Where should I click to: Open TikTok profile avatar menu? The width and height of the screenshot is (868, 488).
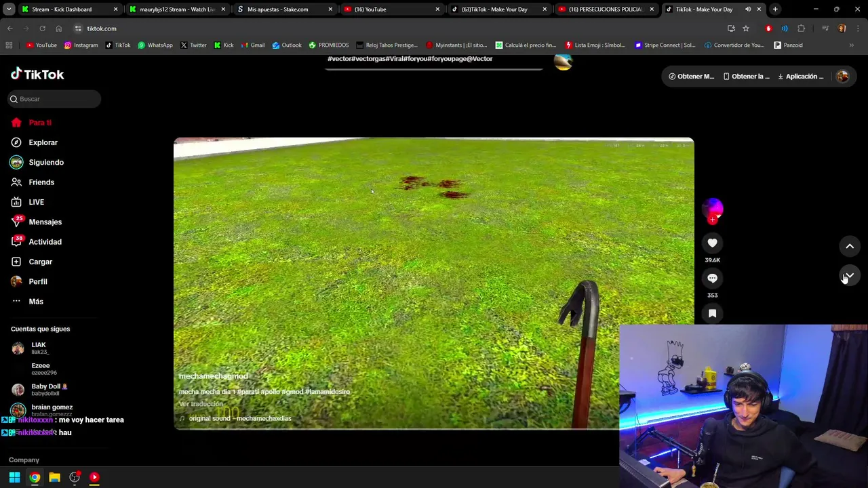[x=843, y=77]
